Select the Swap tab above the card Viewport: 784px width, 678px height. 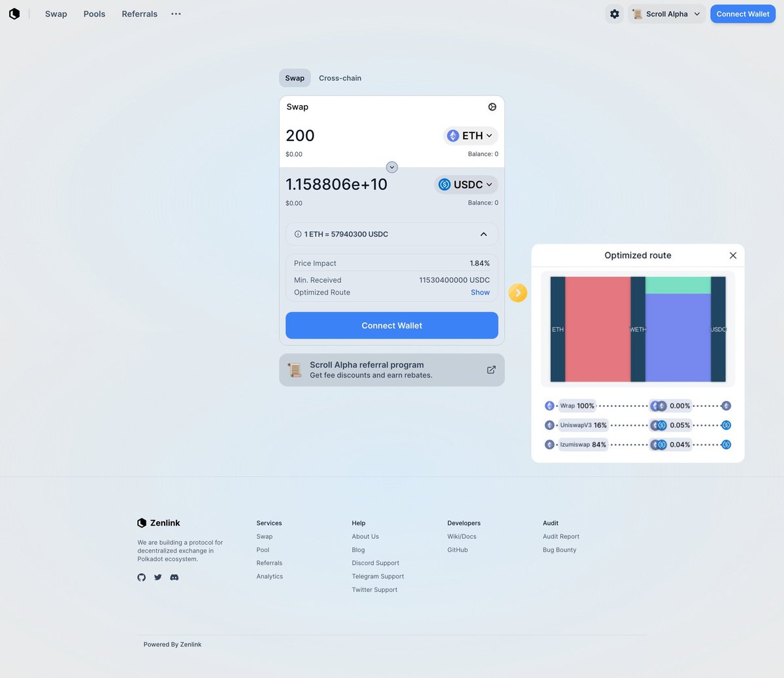[x=295, y=78]
